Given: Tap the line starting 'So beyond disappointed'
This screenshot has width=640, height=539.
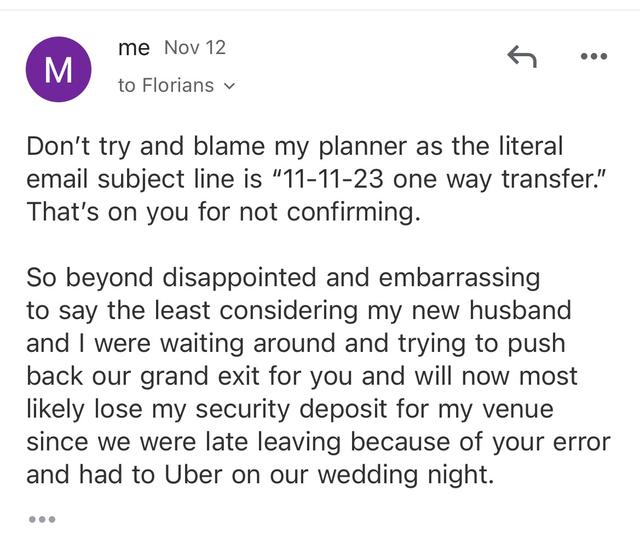Looking at the screenshot, I should click(283, 278).
